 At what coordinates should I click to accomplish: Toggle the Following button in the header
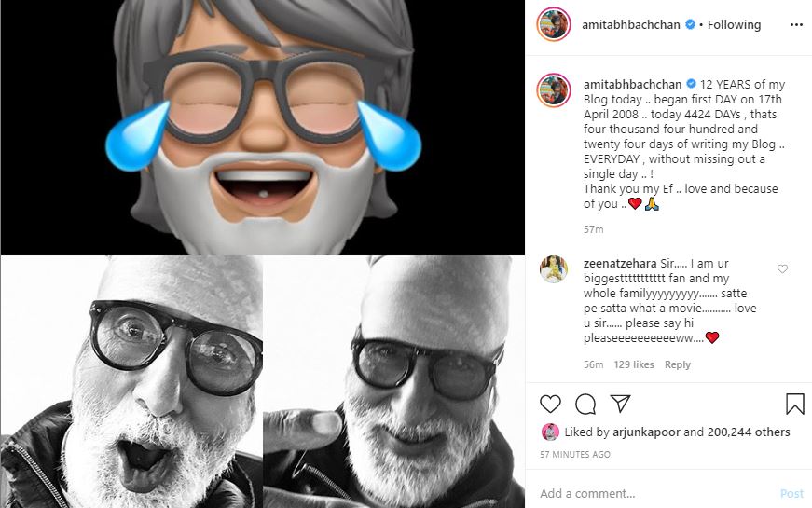click(734, 24)
